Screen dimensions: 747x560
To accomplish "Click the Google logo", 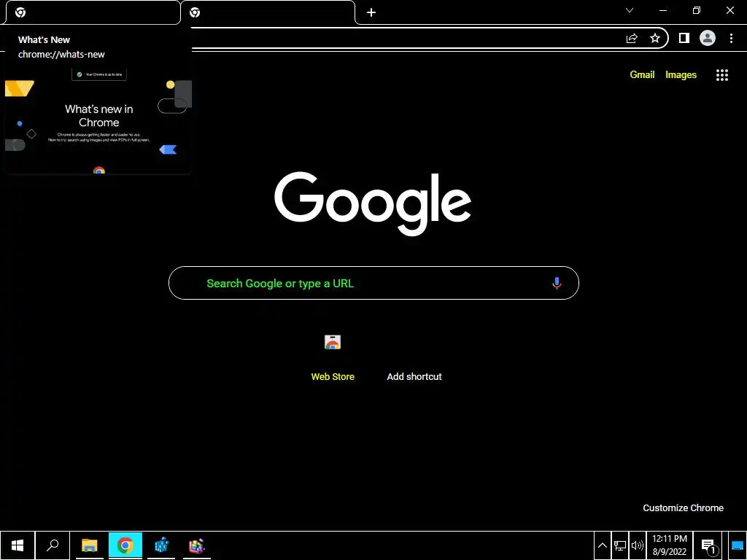I will tap(373, 203).
